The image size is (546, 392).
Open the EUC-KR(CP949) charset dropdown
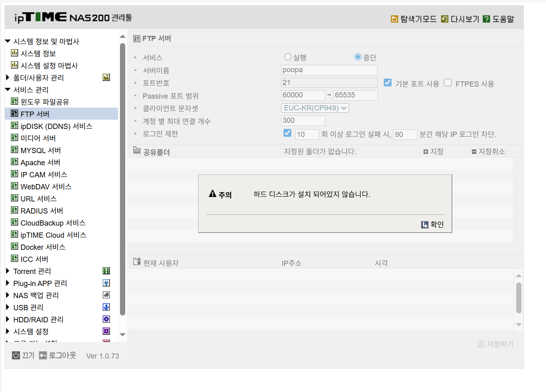pos(315,108)
